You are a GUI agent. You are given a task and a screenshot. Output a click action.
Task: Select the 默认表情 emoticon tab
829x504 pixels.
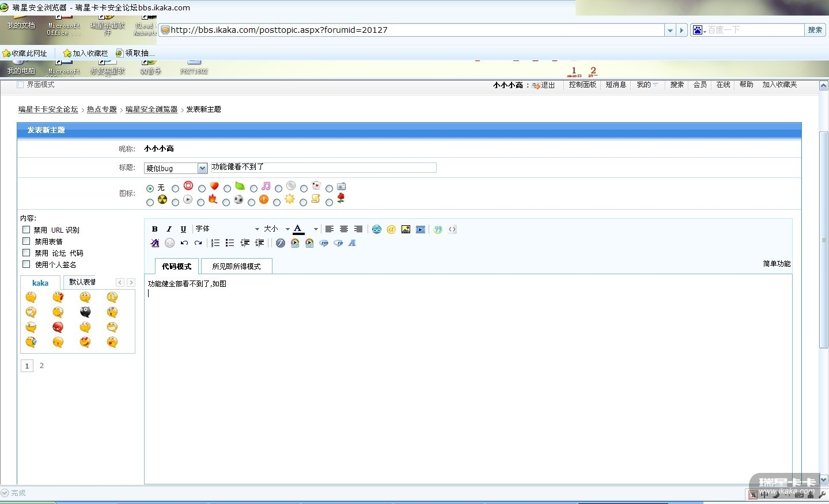(x=82, y=282)
